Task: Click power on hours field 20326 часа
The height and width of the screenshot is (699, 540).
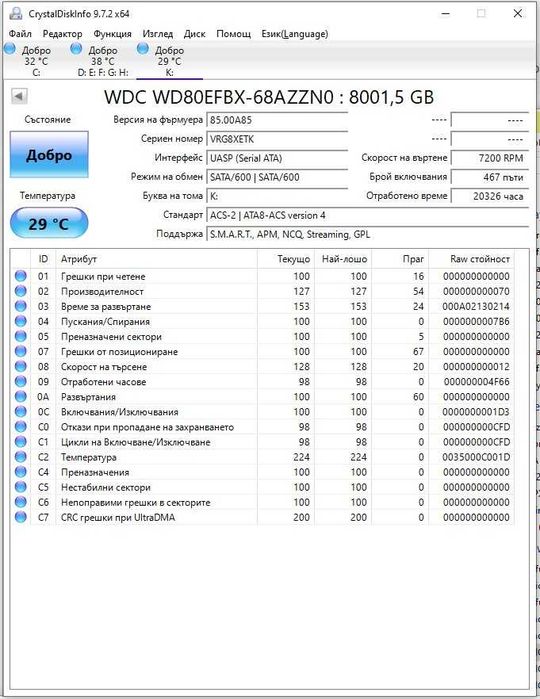Action: tap(490, 196)
